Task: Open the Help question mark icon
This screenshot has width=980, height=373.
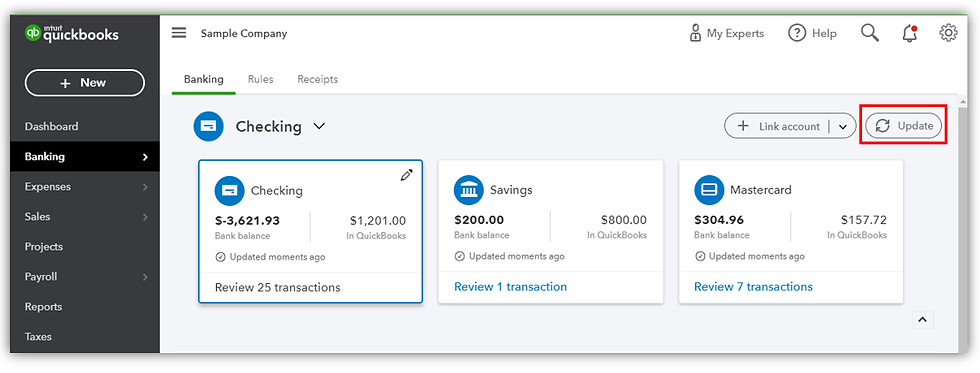Action: pyautogui.click(x=796, y=33)
